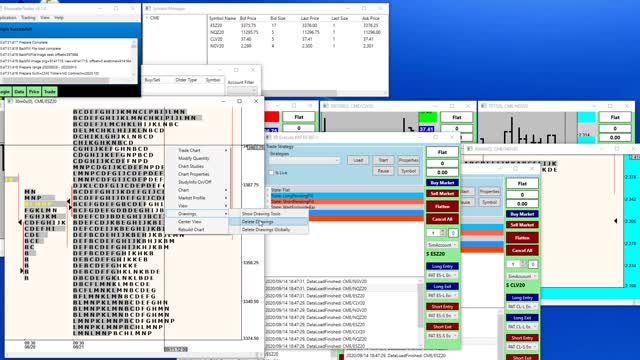Click Long Entry in the ESZ20 panel
The width and height of the screenshot is (640, 360).
tap(442, 266)
